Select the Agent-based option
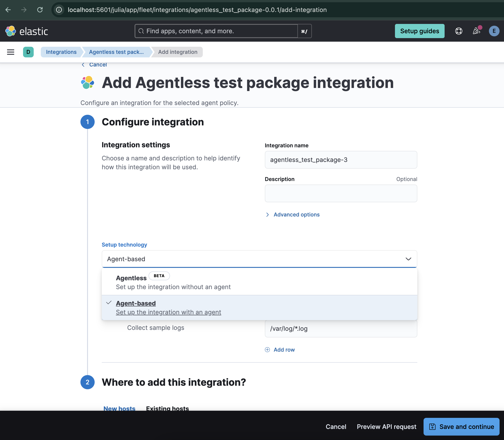 [x=259, y=308]
